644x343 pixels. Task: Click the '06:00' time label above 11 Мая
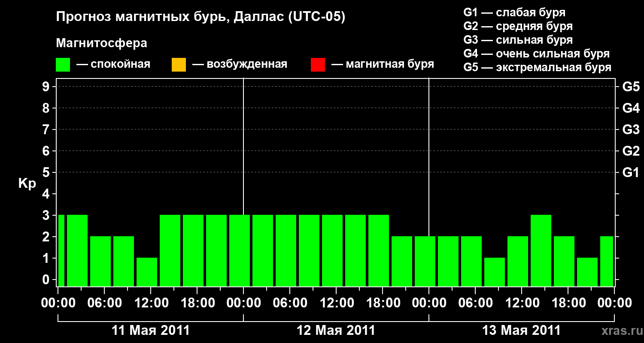tap(104, 303)
